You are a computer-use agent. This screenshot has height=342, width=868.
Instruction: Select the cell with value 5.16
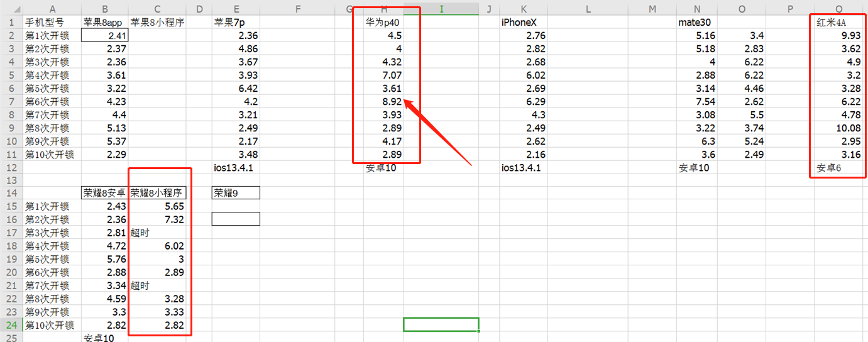[x=697, y=35]
